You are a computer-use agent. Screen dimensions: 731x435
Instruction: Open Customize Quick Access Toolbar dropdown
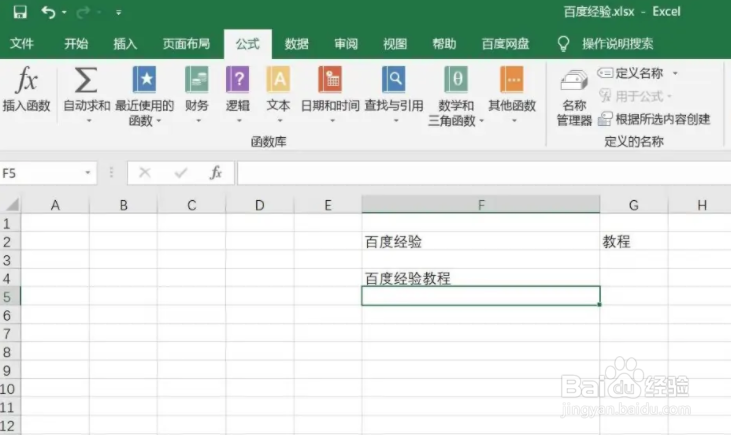(x=118, y=13)
